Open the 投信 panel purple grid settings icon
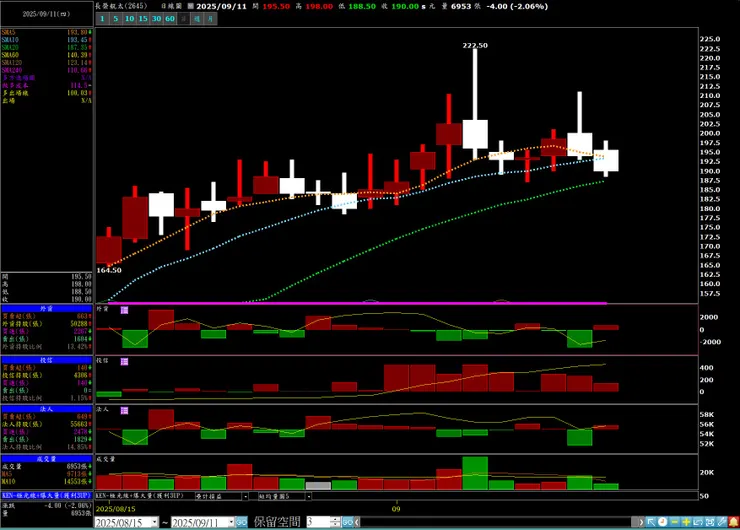740x530 pixels. [x=124, y=362]
